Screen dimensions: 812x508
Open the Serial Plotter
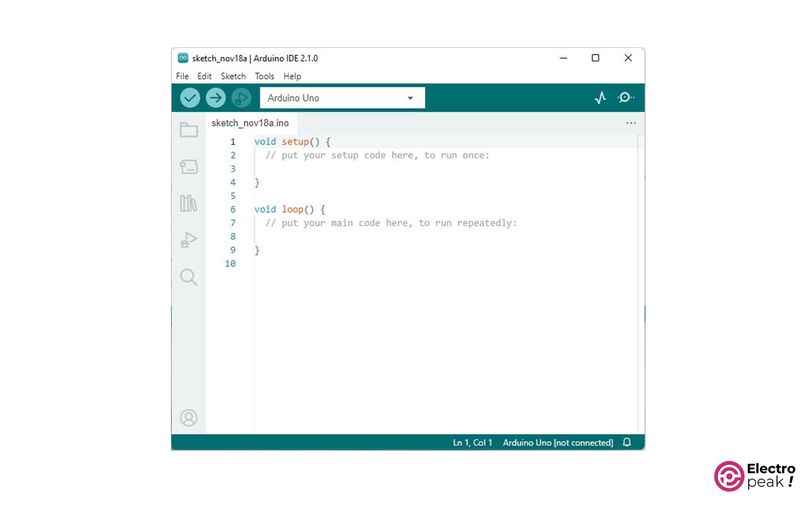click(600, 98)
